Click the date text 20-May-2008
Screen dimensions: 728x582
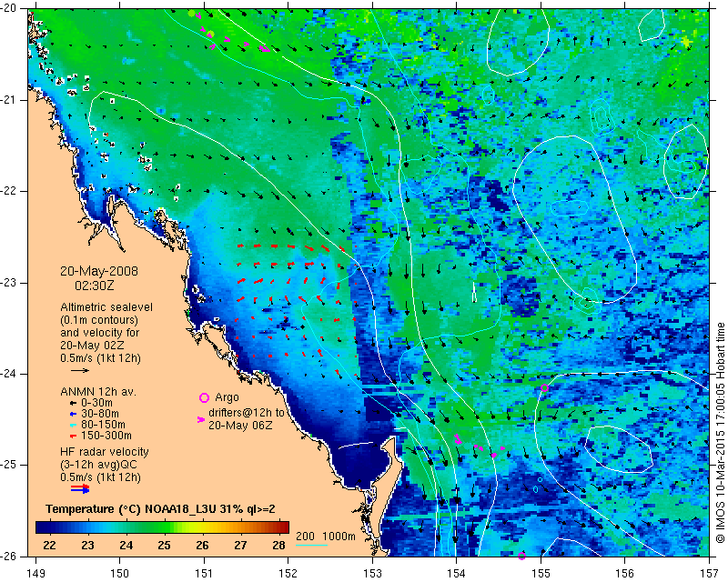tap(99, 271)
